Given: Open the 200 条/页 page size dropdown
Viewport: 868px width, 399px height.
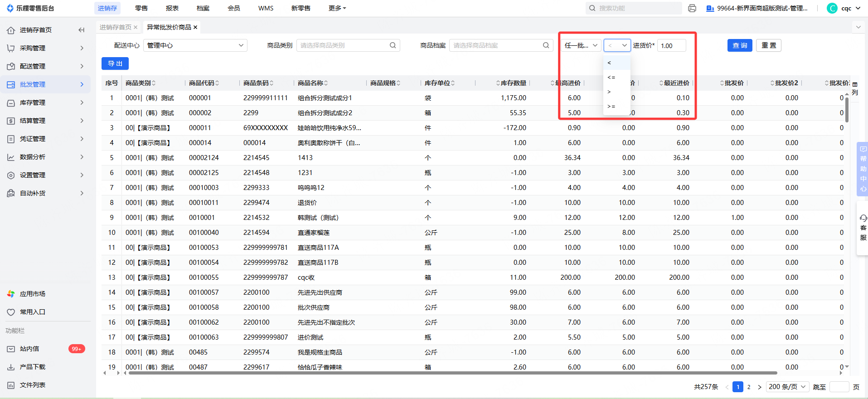Looking at the screenshot, I should coord(788,387).
